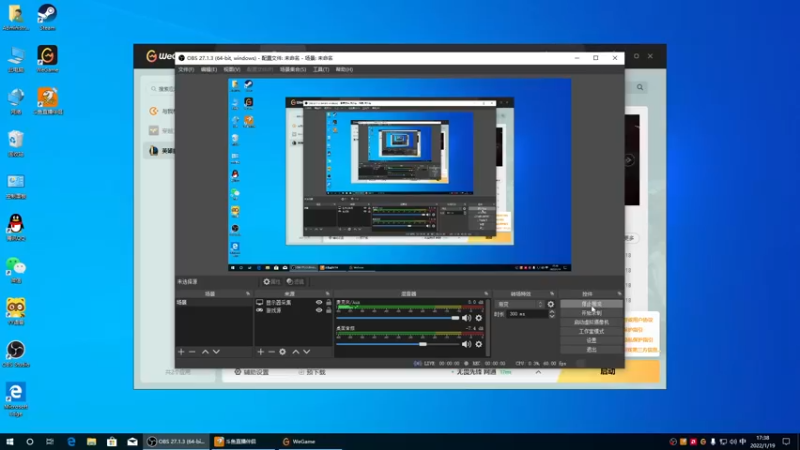Image resolution: width=800 pixels, height=450 pixels.
Task: Lock the Game Capture source
Action: coord(329,310)
